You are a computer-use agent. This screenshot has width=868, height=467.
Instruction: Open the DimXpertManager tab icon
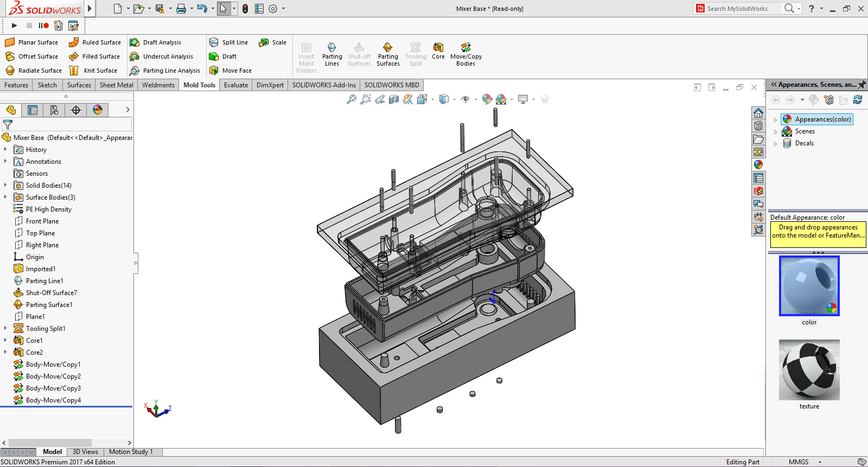(76, 110)
